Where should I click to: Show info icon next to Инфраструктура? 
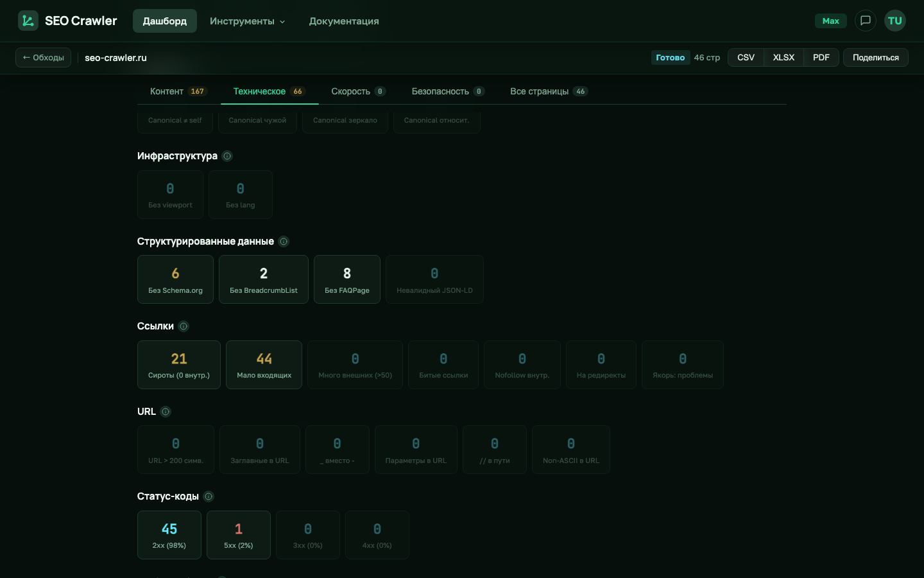[x=227, y=156]
